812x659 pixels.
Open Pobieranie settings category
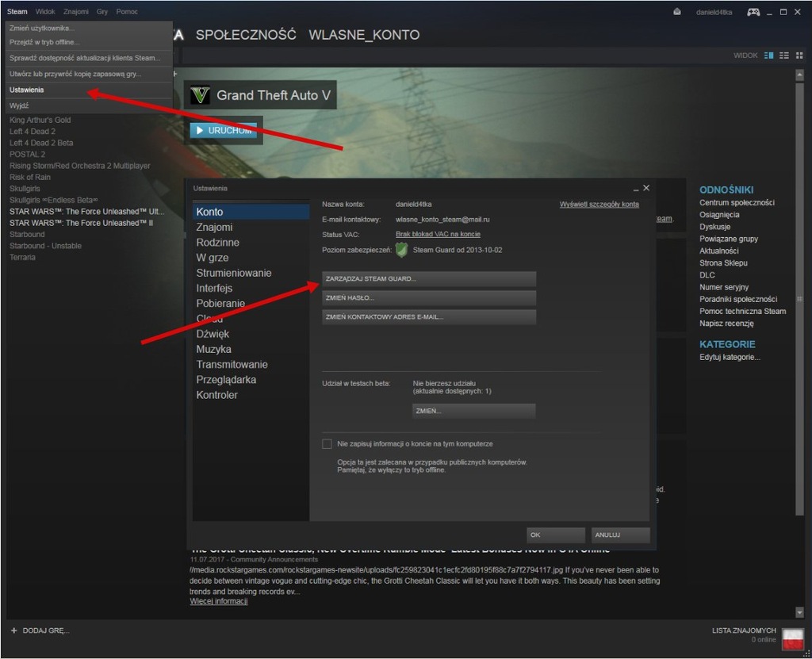click(251, 304)
